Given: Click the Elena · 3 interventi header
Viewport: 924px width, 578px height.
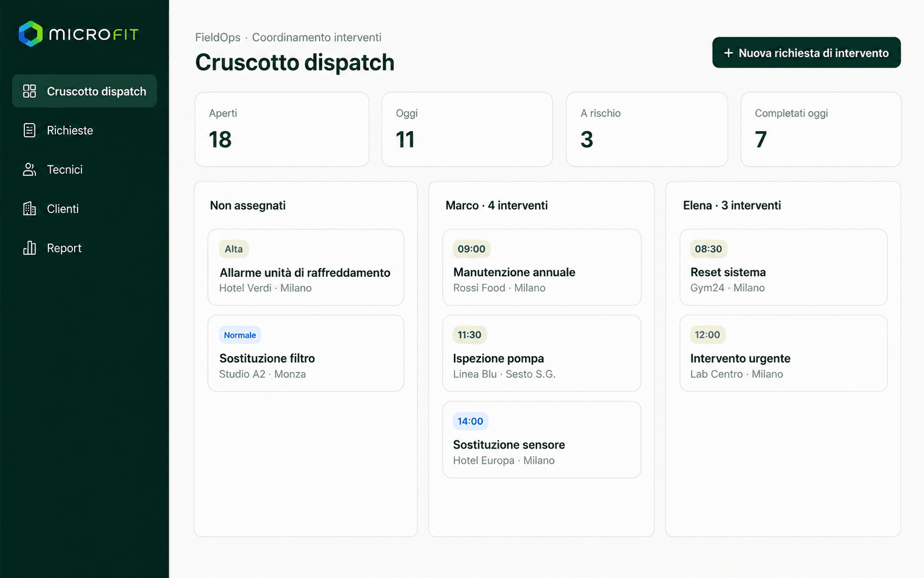Looking at the screenshot, I should [x=732, y=205].
